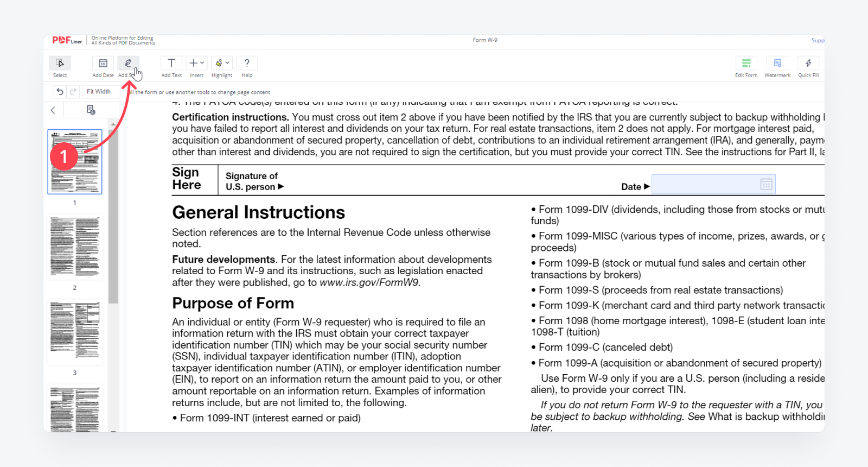Open page management icon in sidebar
Image resolution: width=868 pixels, height=467 pixels.
(x=91, y=110)
